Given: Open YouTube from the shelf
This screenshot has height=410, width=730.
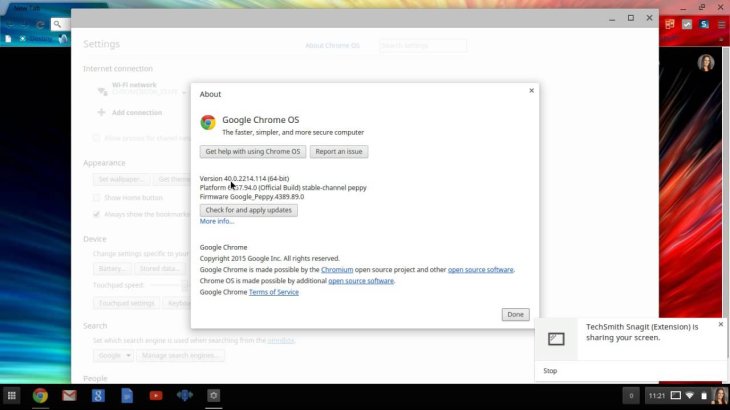Looking at the screenshot, I should (156, 396).
